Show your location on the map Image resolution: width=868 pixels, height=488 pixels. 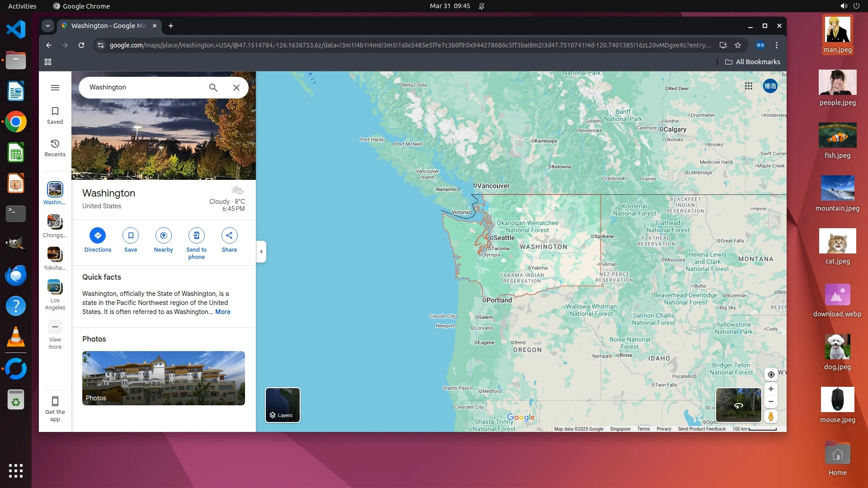click(x=771, y=375)
